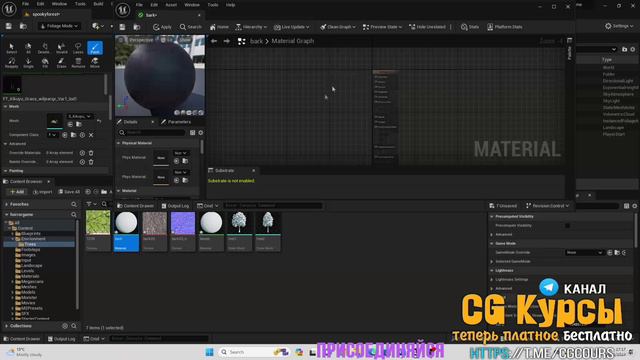640x360 pixels.
Task: Select the foliage Select tool
Action: point(11,48)
